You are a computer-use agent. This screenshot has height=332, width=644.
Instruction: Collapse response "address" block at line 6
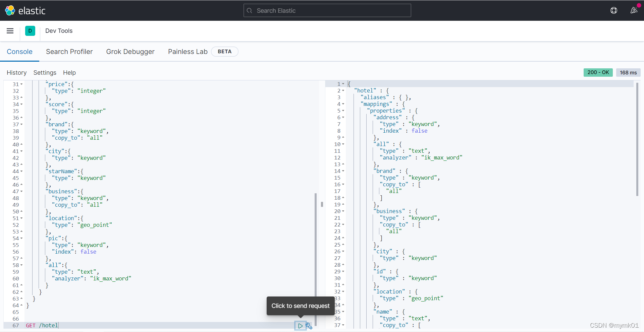[x=343, y=118]
